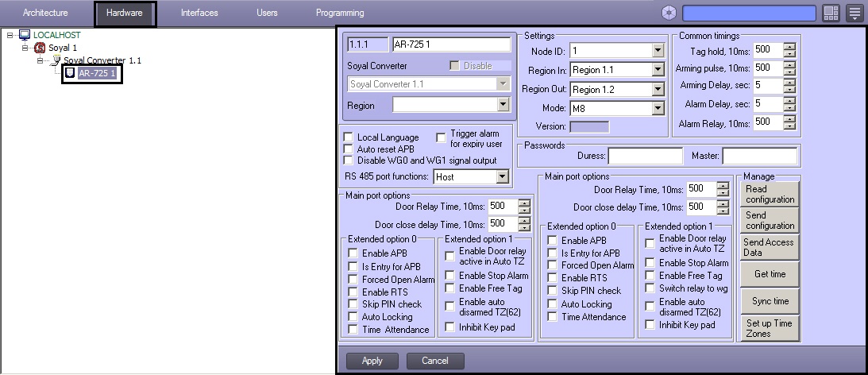Increase Alarm Relay value with spinner

tap(789, 118)
